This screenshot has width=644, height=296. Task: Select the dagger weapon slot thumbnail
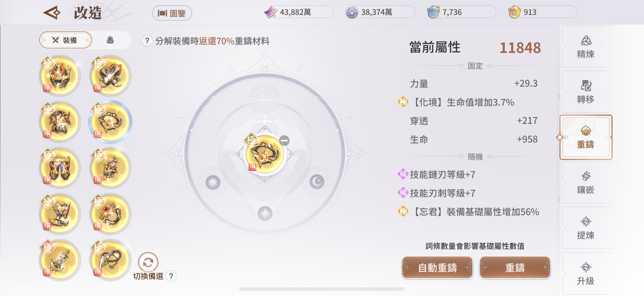[x=60, y=260]
